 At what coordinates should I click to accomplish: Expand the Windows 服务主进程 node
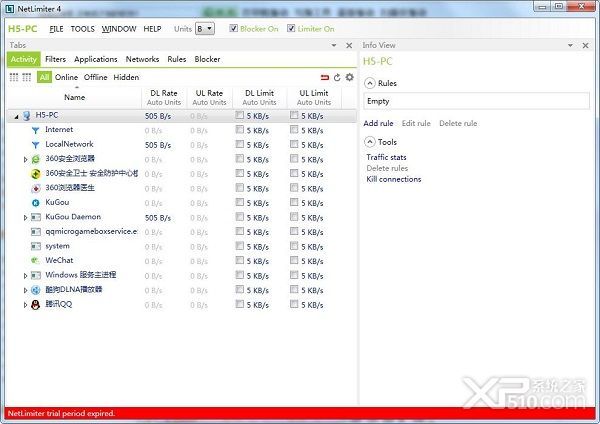click(x=25, y=276)
